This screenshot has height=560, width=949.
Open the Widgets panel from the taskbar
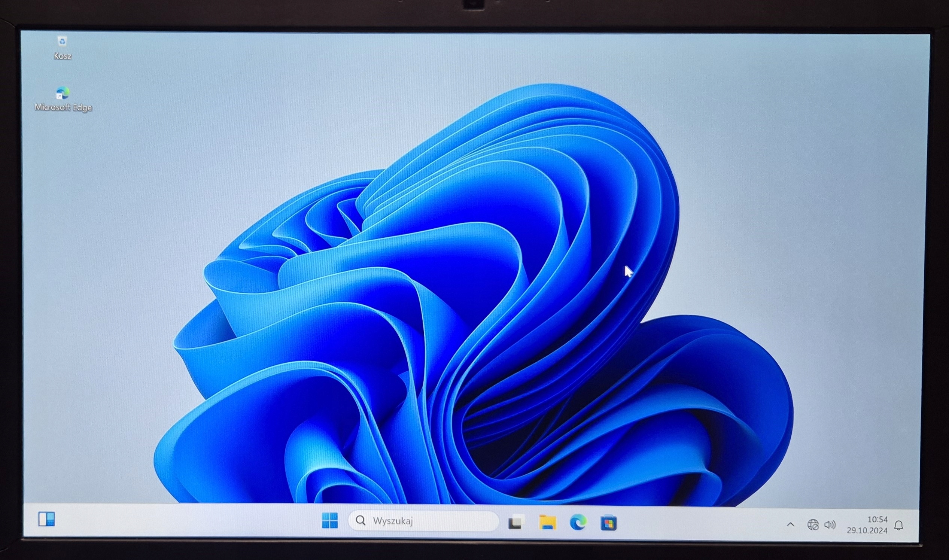pos(47,519)
